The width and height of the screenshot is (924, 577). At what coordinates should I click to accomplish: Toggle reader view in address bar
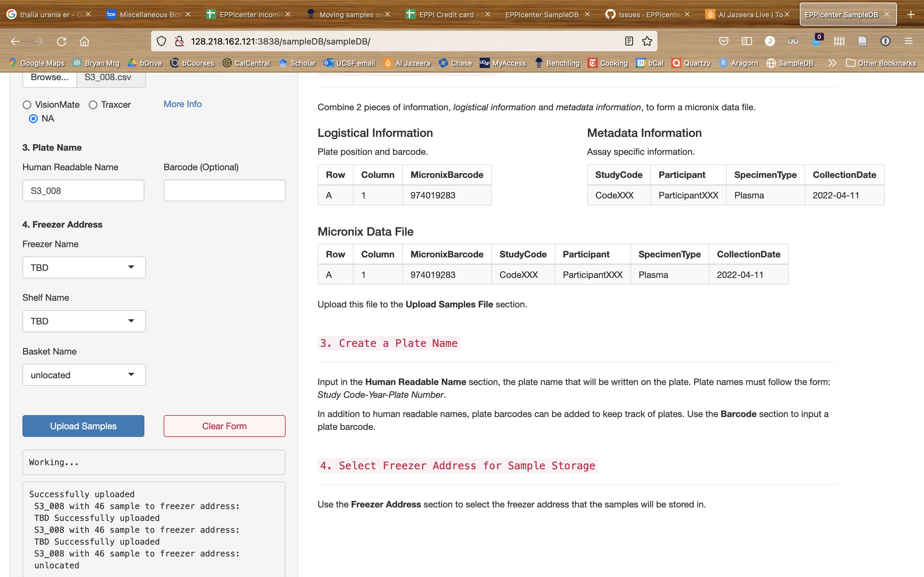(628, 41)
